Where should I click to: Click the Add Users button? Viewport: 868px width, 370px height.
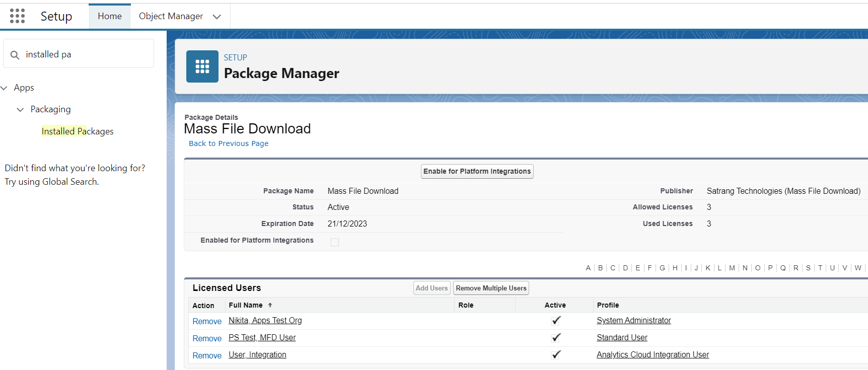click(x=431, y=288)
